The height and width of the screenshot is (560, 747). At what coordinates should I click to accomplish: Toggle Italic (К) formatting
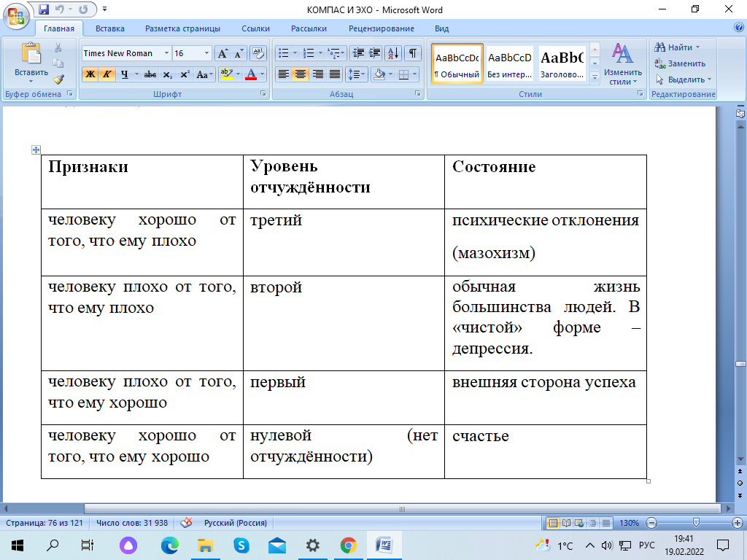pos(107,74)
